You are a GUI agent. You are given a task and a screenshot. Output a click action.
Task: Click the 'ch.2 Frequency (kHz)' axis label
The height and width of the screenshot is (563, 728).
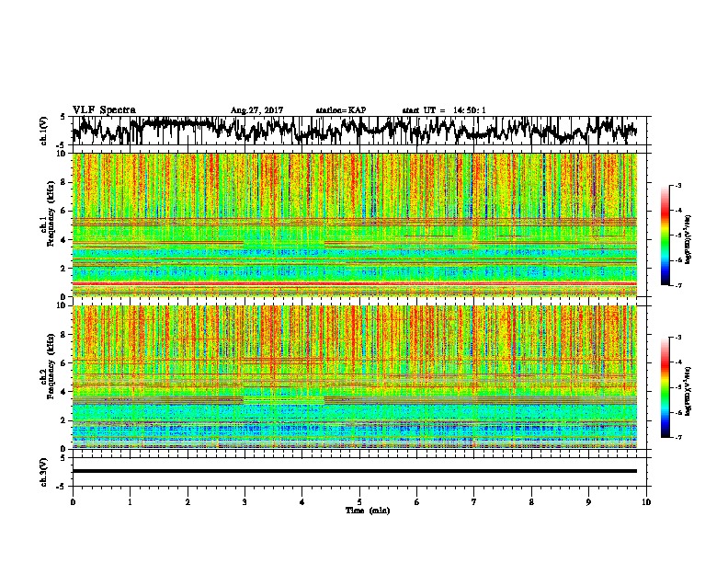pos(48,366)
